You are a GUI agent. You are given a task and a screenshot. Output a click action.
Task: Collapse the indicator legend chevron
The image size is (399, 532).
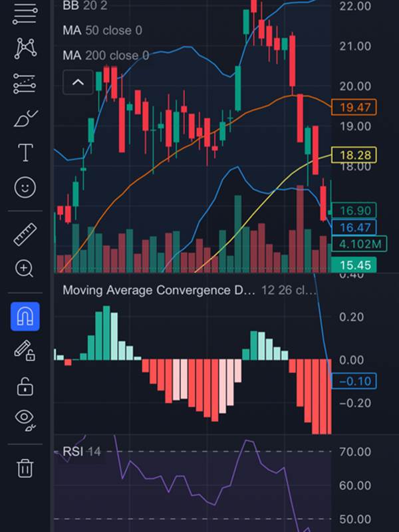coord(78,82)
